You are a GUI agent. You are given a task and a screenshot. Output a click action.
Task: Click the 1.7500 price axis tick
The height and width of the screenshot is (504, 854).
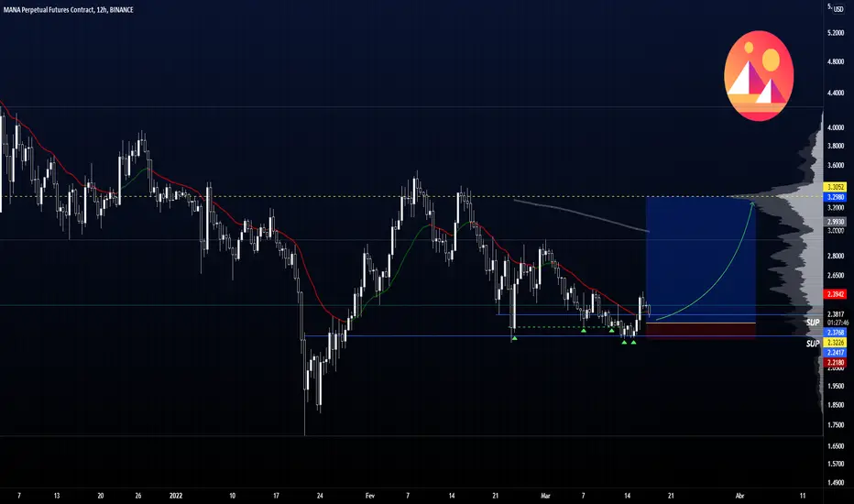point(836,425)
